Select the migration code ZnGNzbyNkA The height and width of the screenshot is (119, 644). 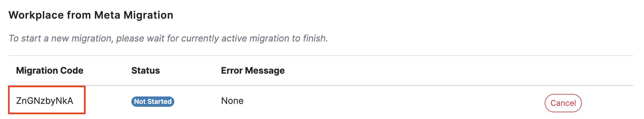tap(45, 101)
